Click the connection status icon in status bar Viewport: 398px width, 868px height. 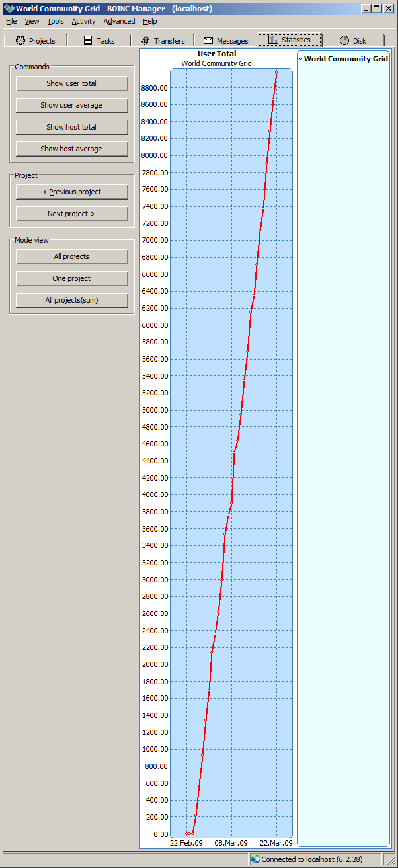tap(255, 859)
